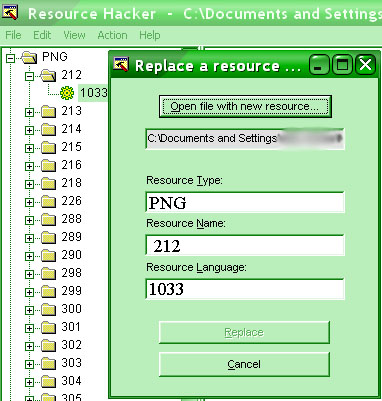Minimize the Replace a resource dialog

tap(319, 65)
